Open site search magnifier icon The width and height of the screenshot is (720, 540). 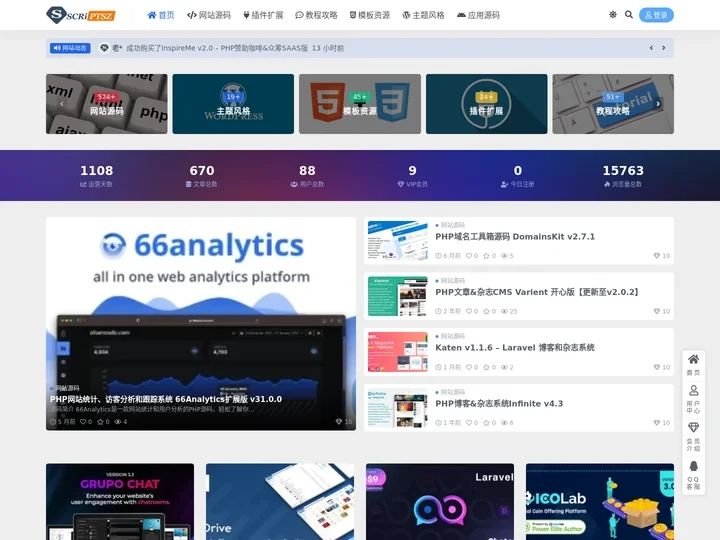[x=629, y=15]
